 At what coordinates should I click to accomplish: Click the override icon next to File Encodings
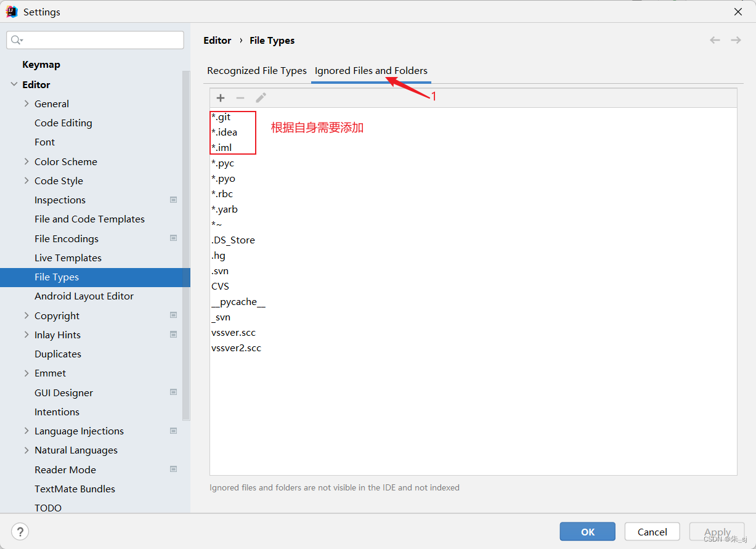(x=173, y=238)
